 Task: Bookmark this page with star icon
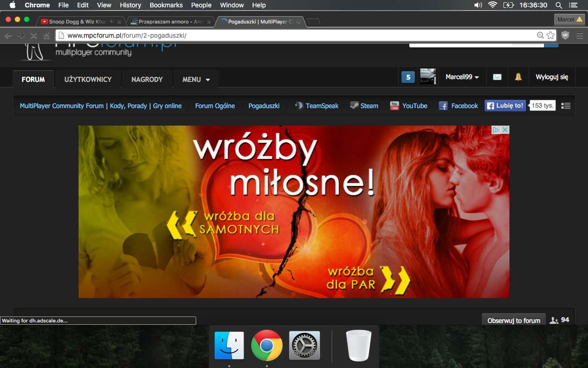[550, 35]
